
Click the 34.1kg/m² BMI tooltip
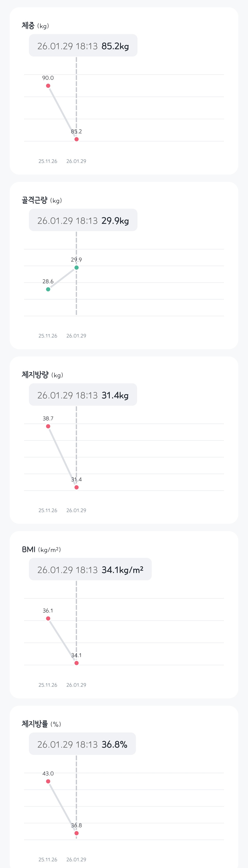[90, 569]
